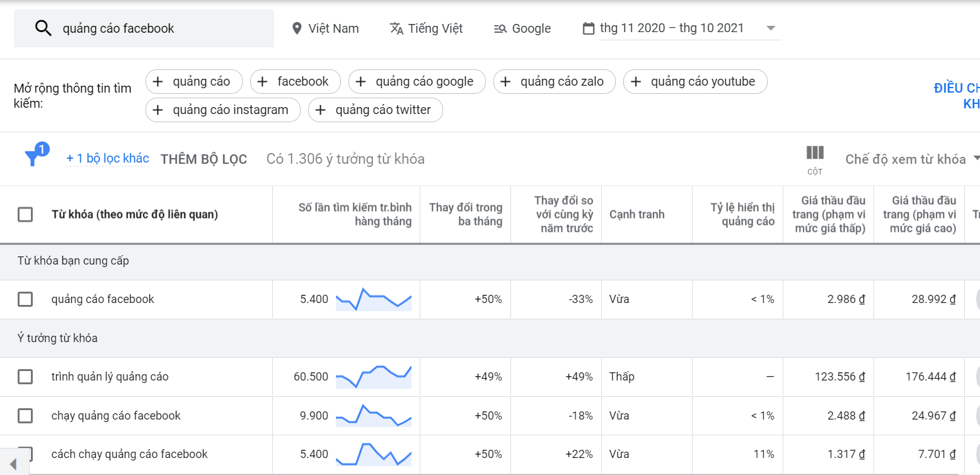
Task: Click plus icon on 'quảng cáo google' chip
Action: coord(361,81)
